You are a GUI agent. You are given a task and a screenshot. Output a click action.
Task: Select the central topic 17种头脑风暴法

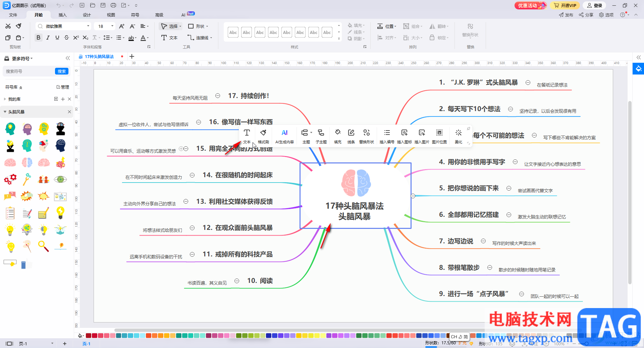click(x=355, y=196)
